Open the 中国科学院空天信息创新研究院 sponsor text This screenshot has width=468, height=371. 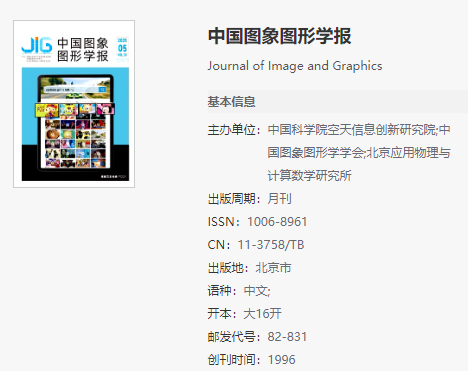click(352, 130)
